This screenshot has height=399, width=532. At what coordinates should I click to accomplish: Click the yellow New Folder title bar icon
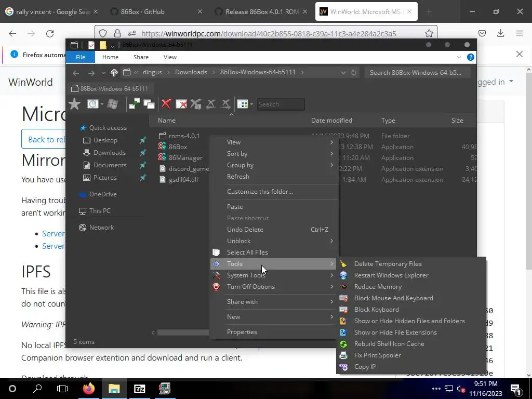(x=103, y=45)
